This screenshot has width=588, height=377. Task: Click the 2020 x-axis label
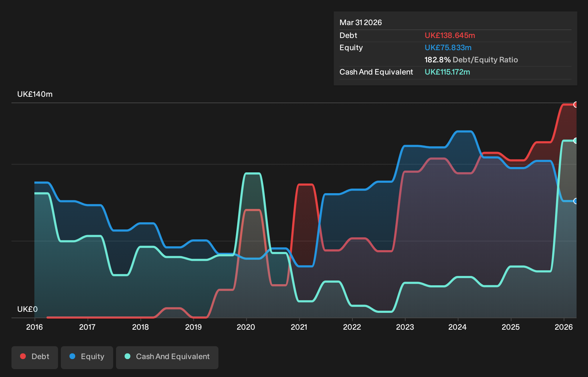point(246,327)
